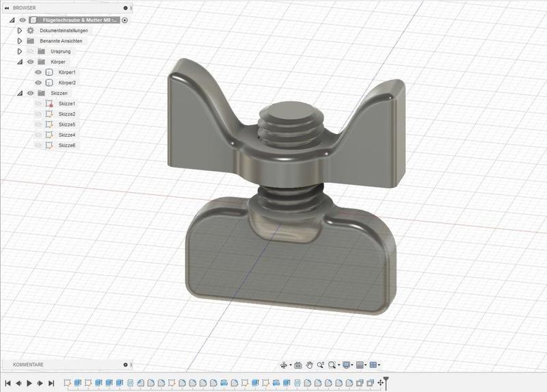Click the Benannte Ansichten folder icon

(x=31, y=41)
